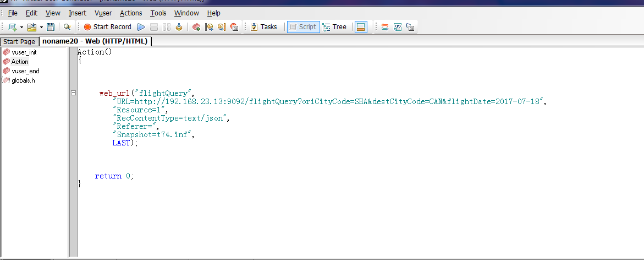The image size is (644, 260).
Task: Open the Tasks pane
Action: [263, 27]
